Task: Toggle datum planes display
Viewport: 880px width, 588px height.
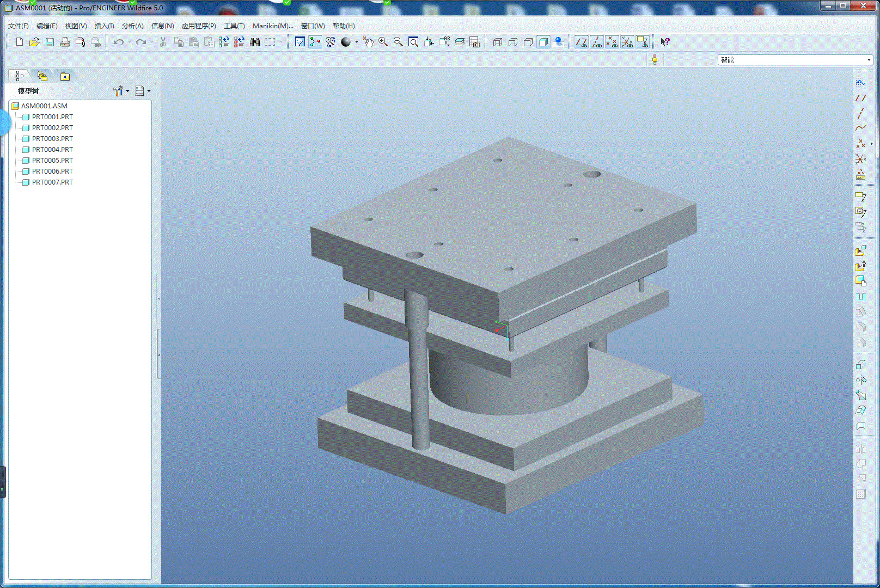Action: tap(581, 42)
